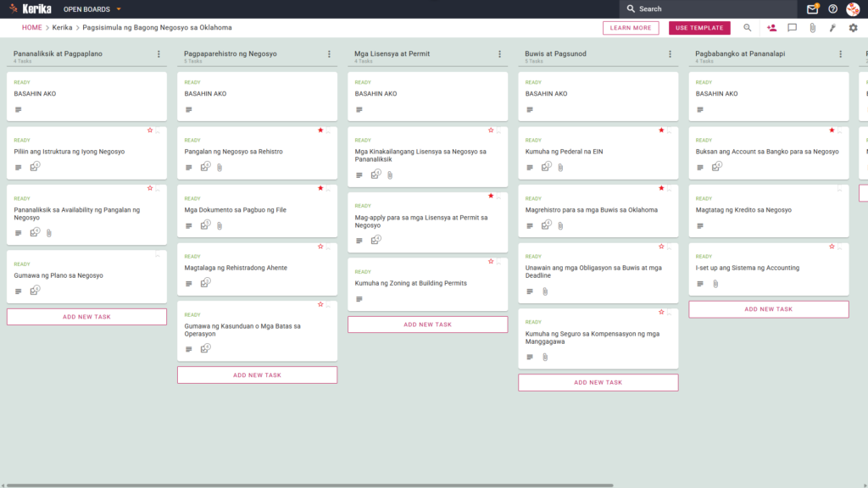Screen dimensions: 868x488
Task: Go to HOME in breadcrumb
Action: click(31, 28)
